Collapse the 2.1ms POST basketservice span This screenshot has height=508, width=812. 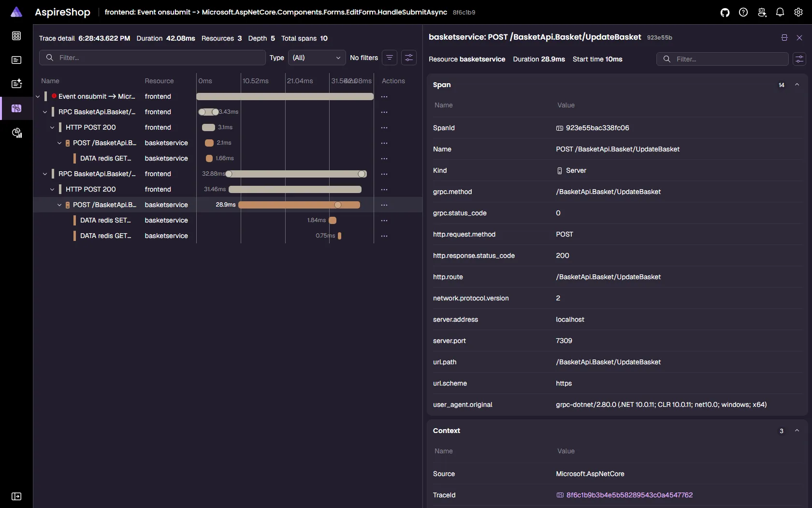coord(59,143)
